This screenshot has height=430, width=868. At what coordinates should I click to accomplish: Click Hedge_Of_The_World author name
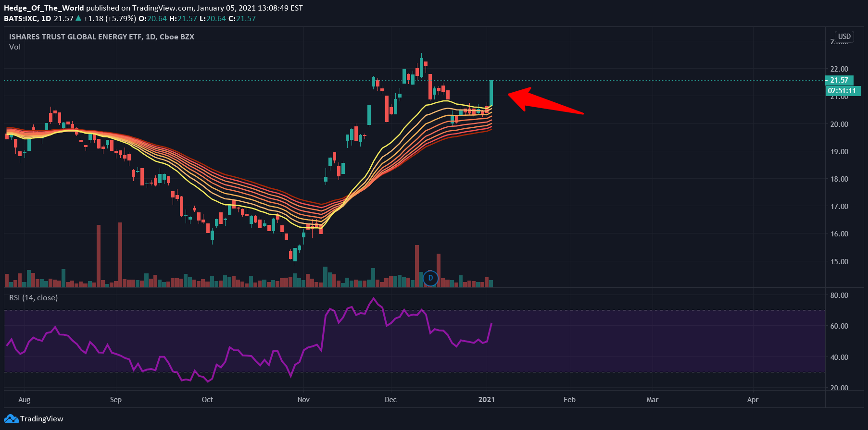tap(44, 8)
